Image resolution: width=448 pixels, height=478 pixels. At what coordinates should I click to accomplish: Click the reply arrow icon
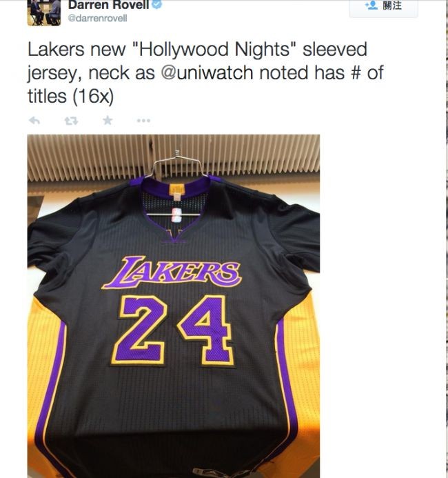(34, 121)
